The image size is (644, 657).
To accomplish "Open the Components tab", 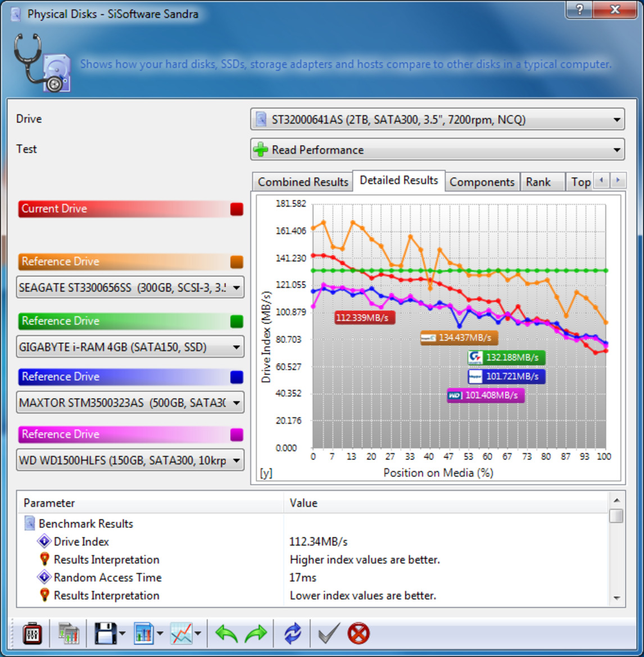I will pyautogui.click(x=482, y=182).
